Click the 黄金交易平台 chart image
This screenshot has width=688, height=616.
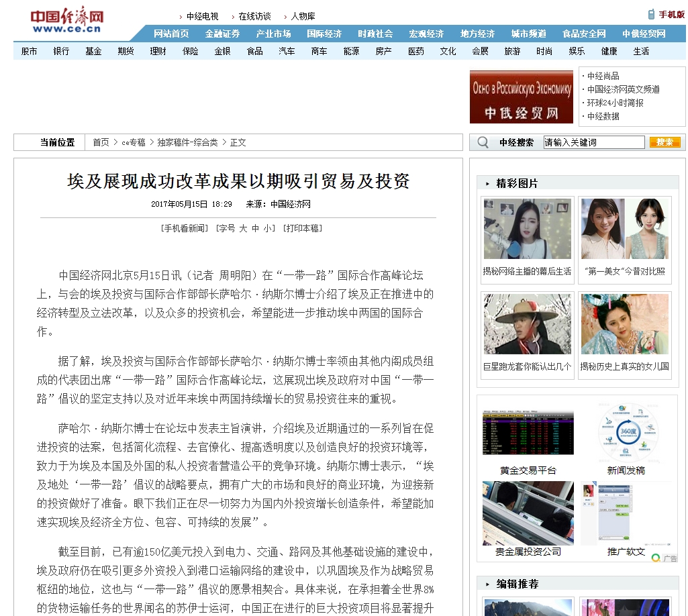pos(528,433)
